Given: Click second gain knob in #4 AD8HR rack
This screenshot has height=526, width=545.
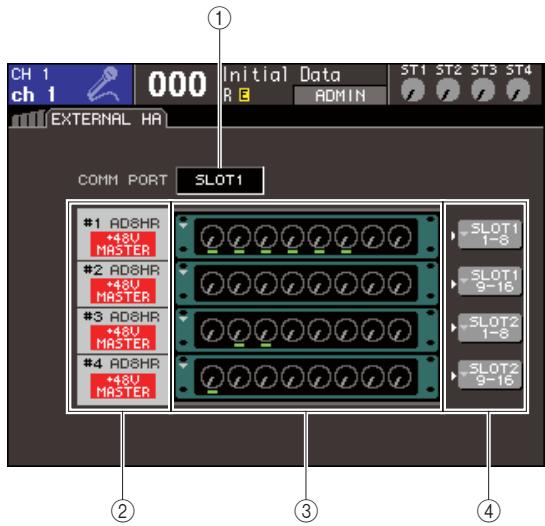Looking at the screenshot, I should 239,377.
